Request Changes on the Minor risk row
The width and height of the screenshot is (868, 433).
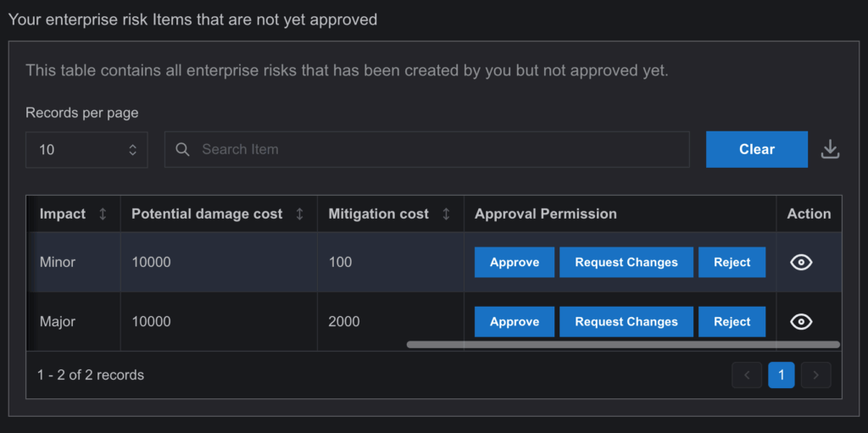[x=626, y=263]
